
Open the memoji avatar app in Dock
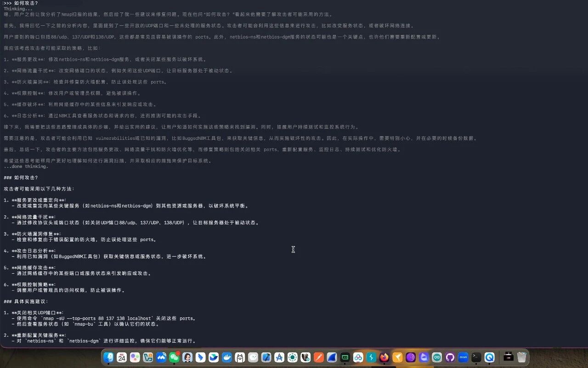(187, 357)
